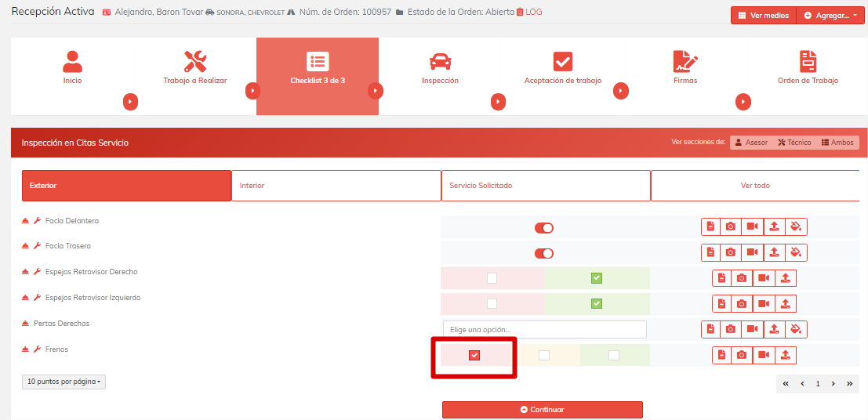Open document note icon for Pertas Derechas
The height and width of the screenshot is (420, 868).
pos(710,329)
